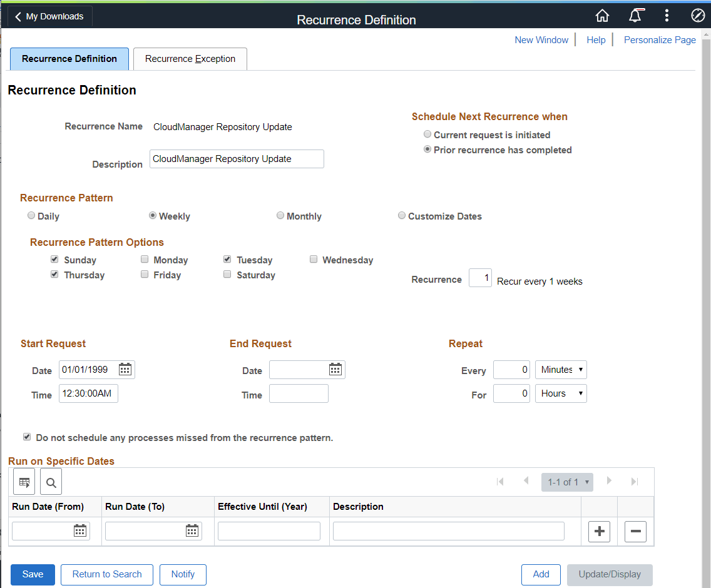The width and height of the screenshot is (711, 588).
Task: Open the '1-1 of 1' pagination dropdown
Action: pyautogui.click(x=567, y=482)
